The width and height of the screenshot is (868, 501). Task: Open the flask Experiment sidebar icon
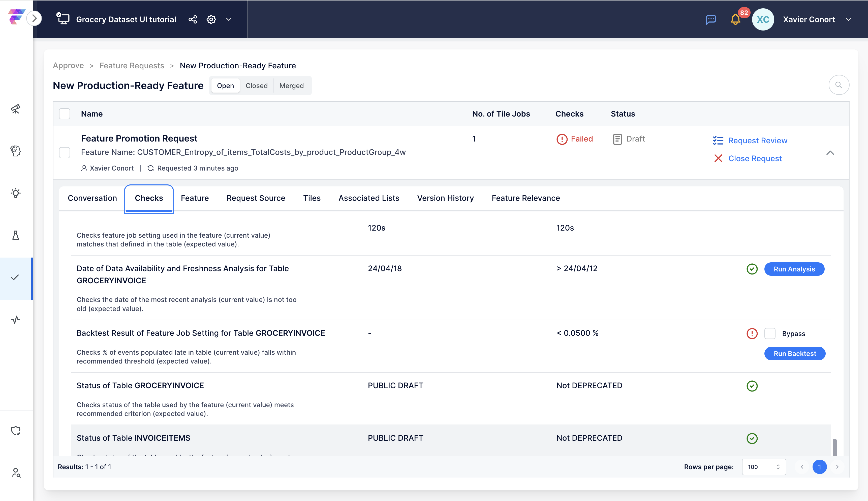[16, 235]
